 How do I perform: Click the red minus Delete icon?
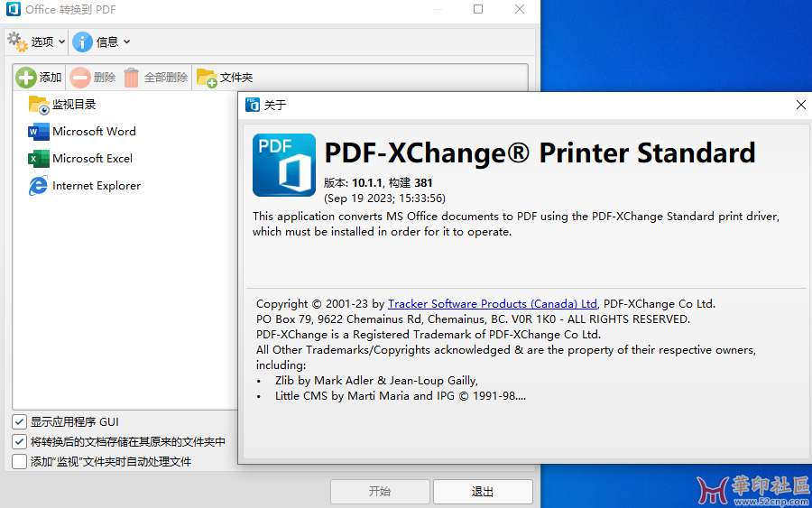pos(80,78)
